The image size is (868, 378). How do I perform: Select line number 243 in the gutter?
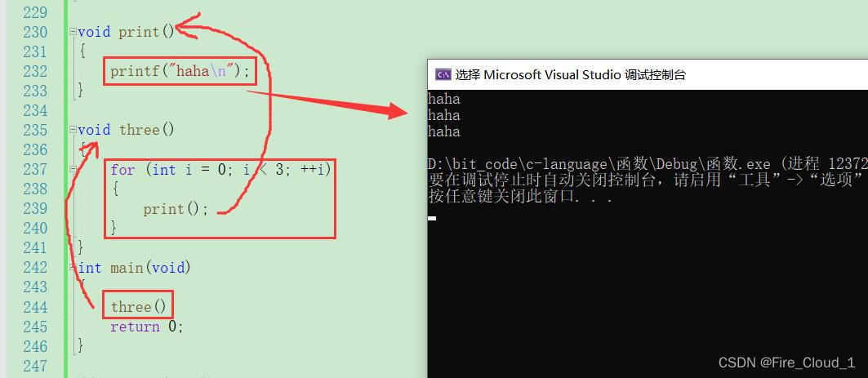click(x=35, y=287)
